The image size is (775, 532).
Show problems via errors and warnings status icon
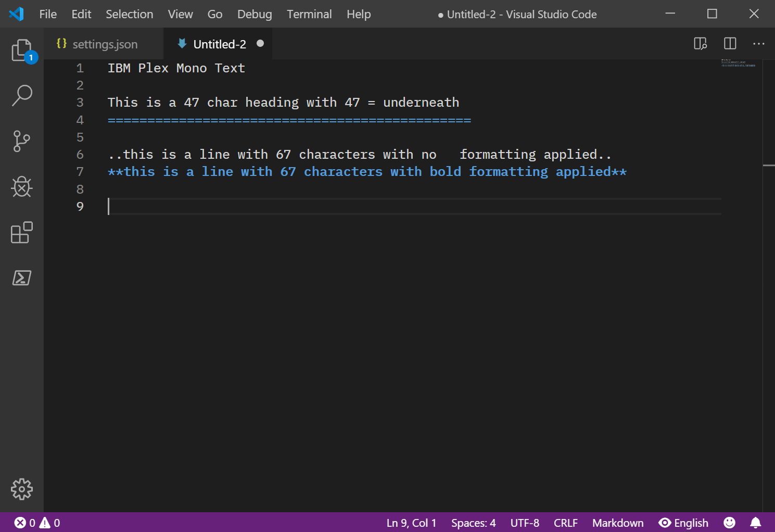pyautogui.click(x=36, y=523)
